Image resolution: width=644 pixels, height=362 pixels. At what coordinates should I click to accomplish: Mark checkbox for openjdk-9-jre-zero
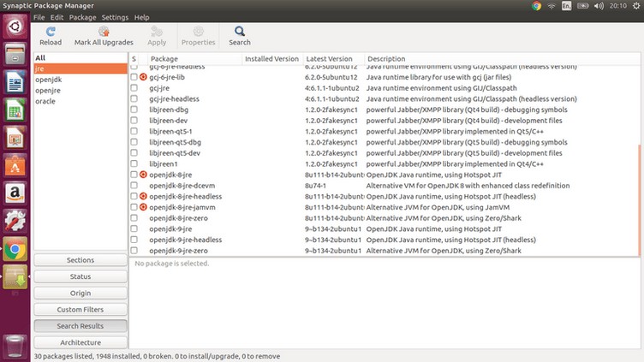click(134, 251)
